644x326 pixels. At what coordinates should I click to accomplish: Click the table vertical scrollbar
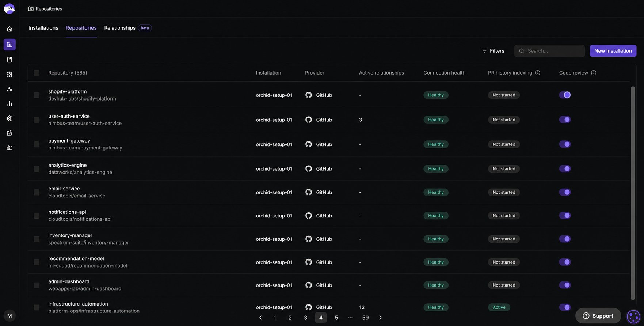[x=633, y=193]
